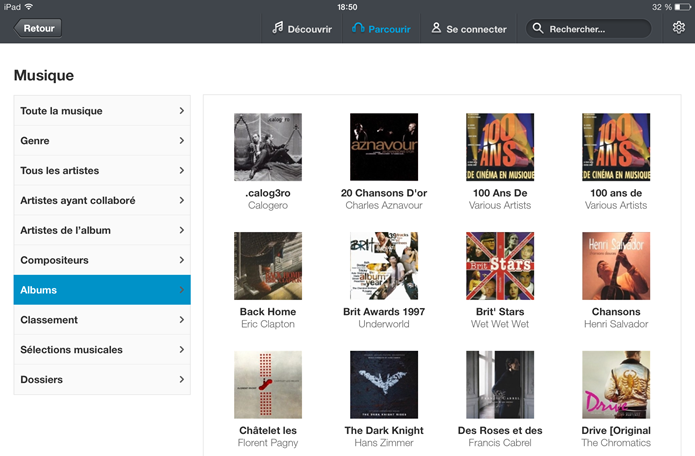Click the Drive [Original title text
695x456 pixels.
616,431
